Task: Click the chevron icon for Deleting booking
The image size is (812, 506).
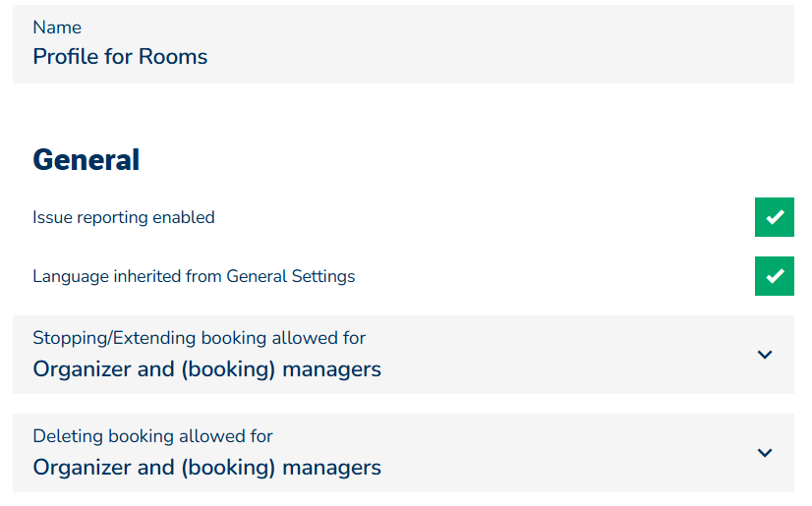Action: (765, 453)
